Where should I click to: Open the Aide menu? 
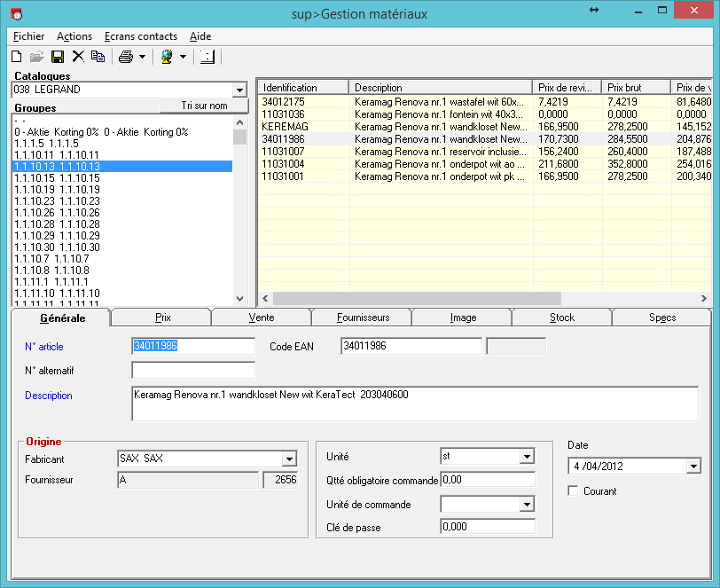[200, 36]
